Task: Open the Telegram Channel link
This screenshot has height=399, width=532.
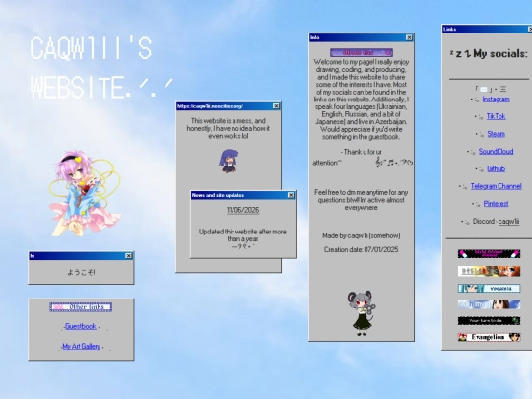Action: click(496, 186)
